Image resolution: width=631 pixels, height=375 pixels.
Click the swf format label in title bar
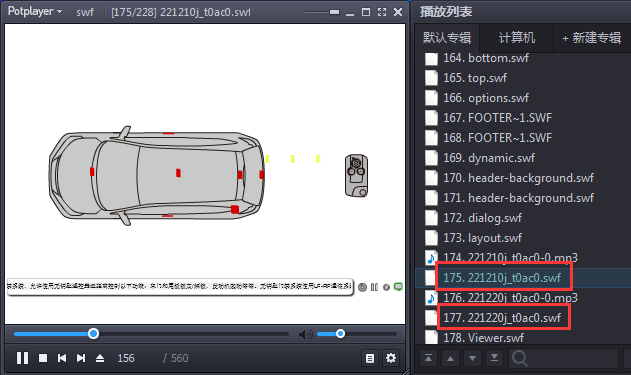85,12
